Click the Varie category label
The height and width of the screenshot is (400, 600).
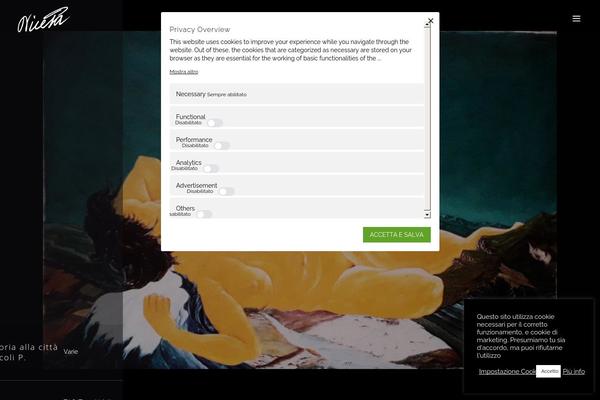click(x=70, y=351)
